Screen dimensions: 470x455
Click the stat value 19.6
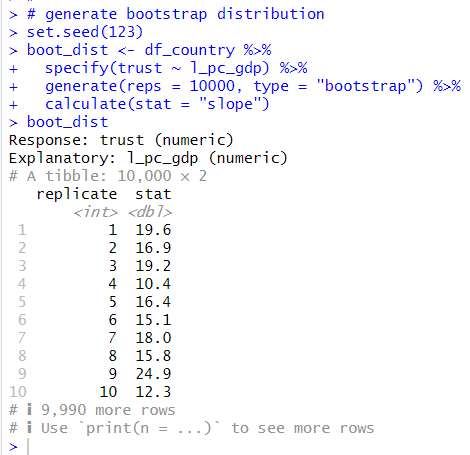click(153, 230)
